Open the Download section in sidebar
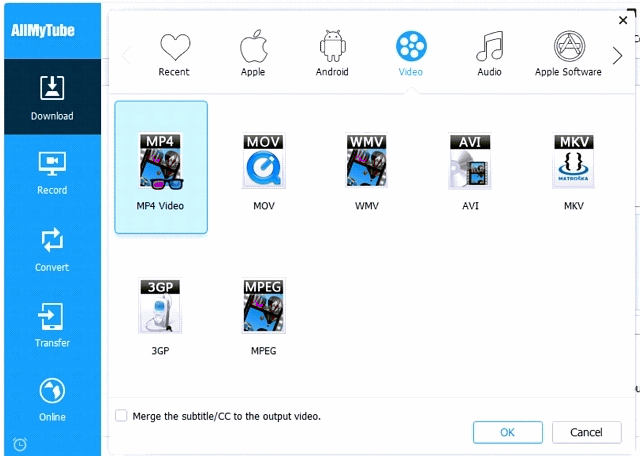 click(52, 97)
